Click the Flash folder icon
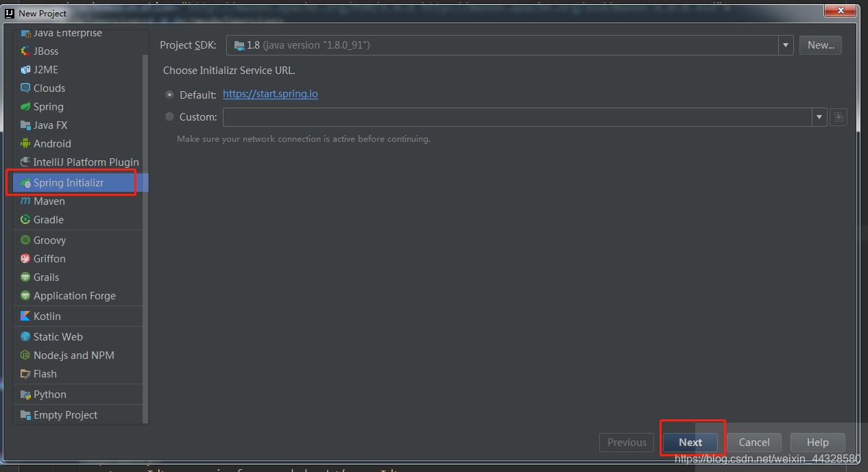This screenshot has width=868, height=472. coord(26,374)
